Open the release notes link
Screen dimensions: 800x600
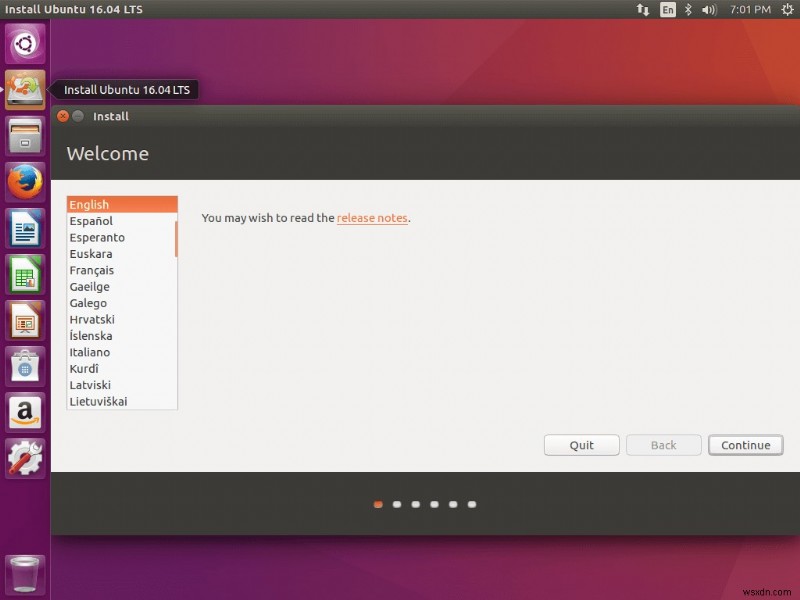coord(372,218)
